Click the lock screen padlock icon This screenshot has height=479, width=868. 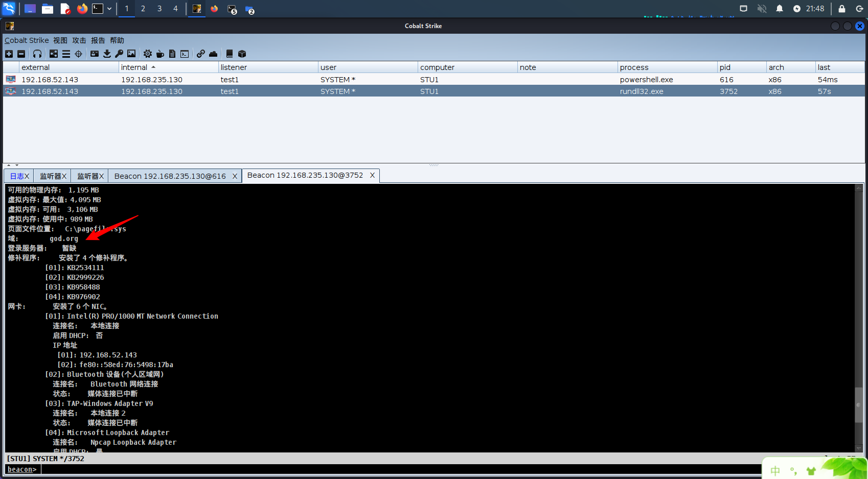(x=842, y=9)
